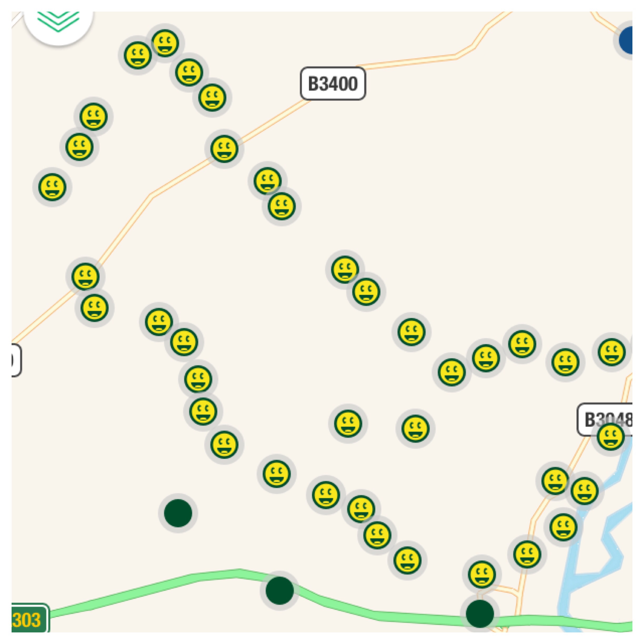This screenshot has width=644, height=644.
Task: Click the smiley closest to the isolated dark green dot
Action: point(224,445)
